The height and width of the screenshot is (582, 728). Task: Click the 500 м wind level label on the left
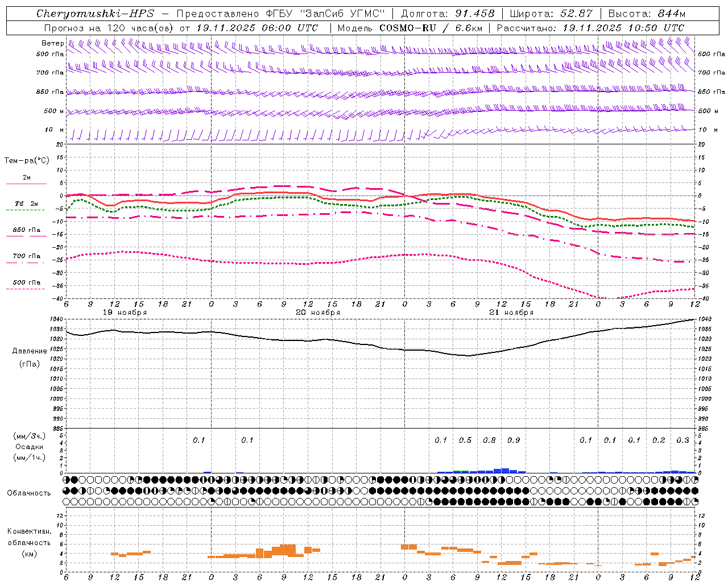tap(55, 111)
